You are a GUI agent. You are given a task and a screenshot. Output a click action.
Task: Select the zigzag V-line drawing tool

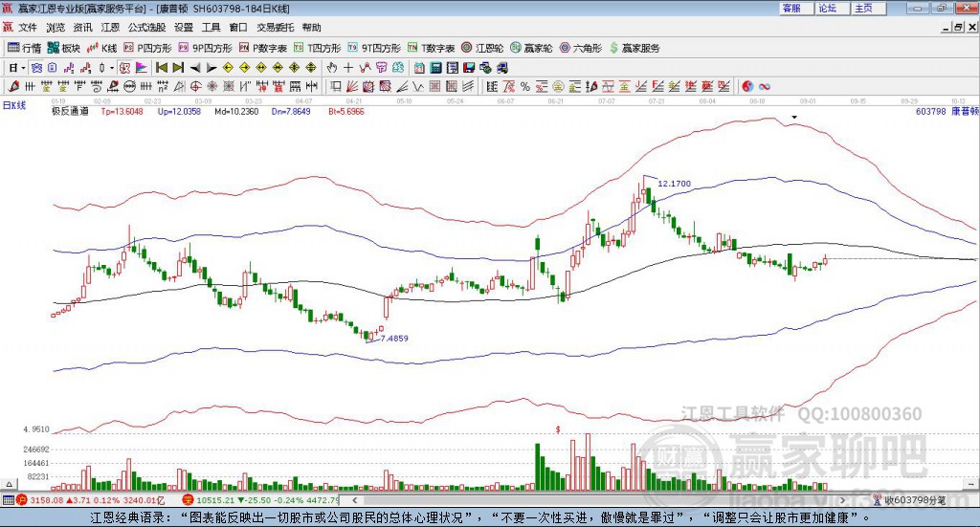pos(418,86)
